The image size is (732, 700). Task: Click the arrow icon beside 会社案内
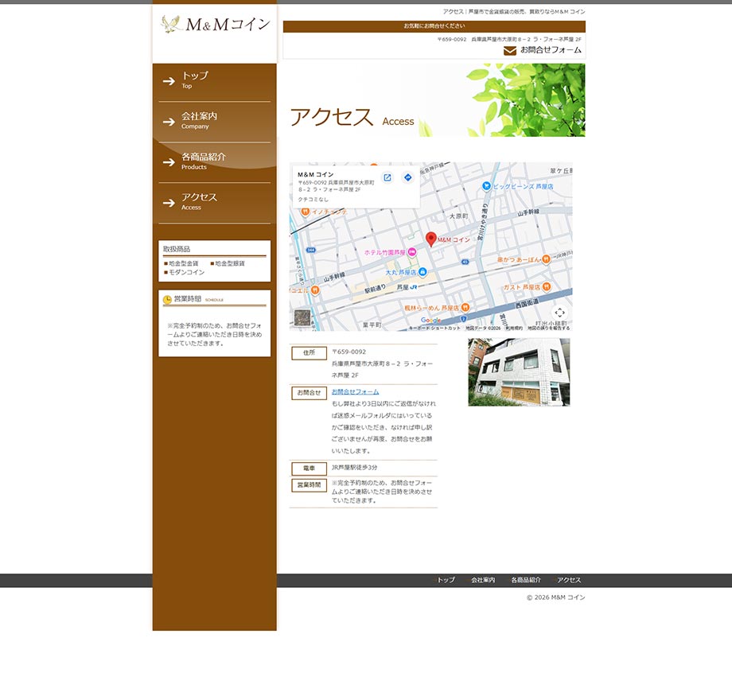pos(169,122)
